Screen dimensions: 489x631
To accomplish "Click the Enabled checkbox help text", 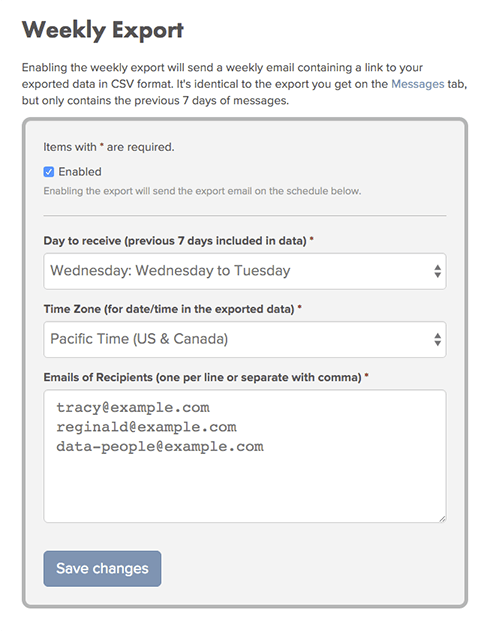I will coord(202,191).
